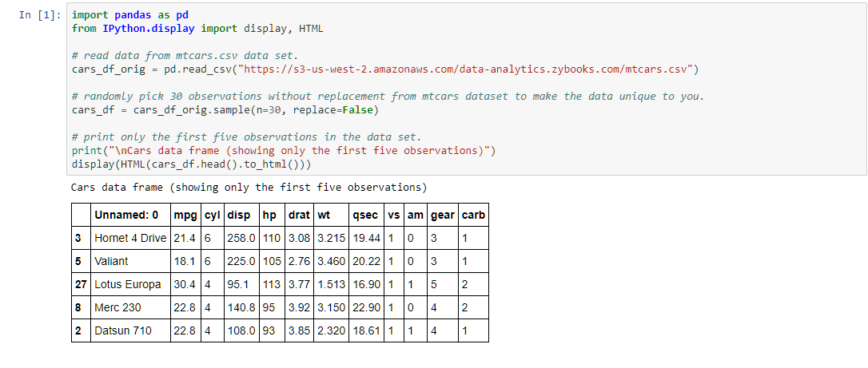Click the 'carb' column header
This screenshot has width=868, height=368.
473,215
